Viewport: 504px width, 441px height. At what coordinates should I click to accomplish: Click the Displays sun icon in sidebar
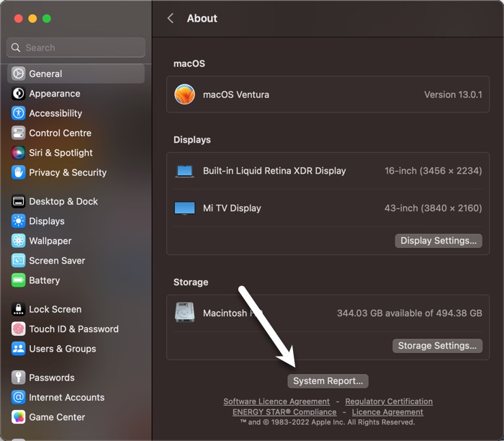point(18,221)
